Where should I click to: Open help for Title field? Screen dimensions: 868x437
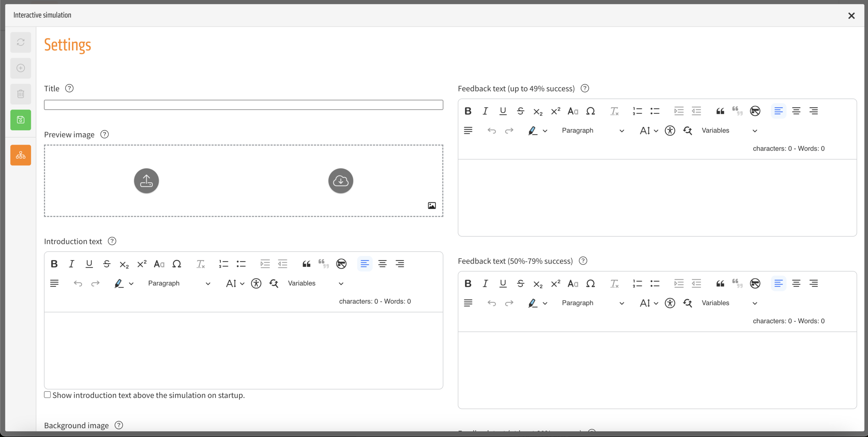(69, 88)
